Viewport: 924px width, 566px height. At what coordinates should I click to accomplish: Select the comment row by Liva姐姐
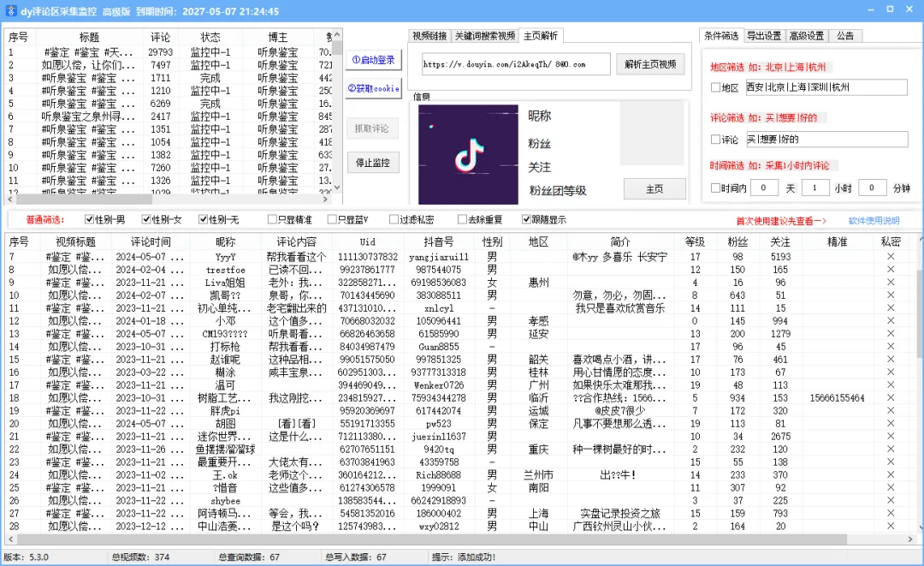(461, 283)
